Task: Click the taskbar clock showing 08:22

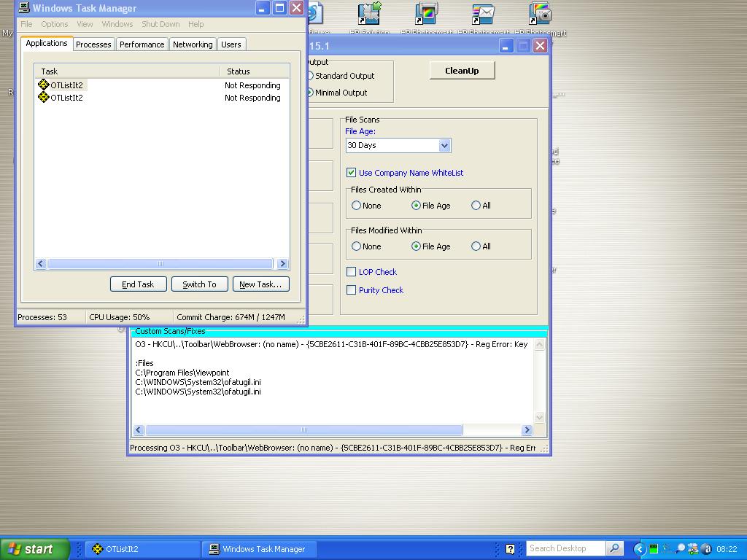Action: (x=727, y=549)
